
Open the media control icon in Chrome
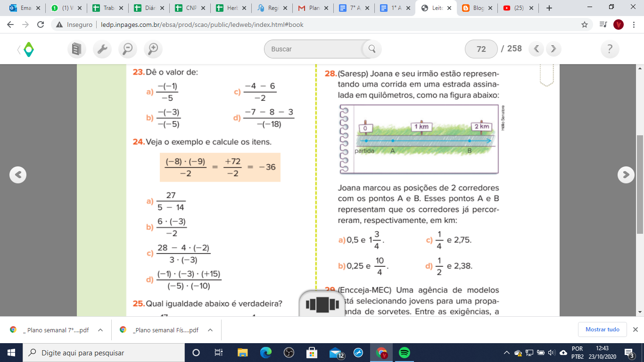(603, 25)
